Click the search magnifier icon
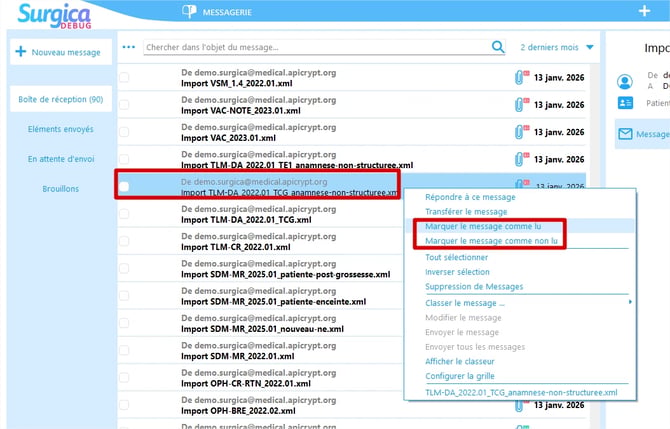Screen dimensions: 670x429 tap(498, 47)
